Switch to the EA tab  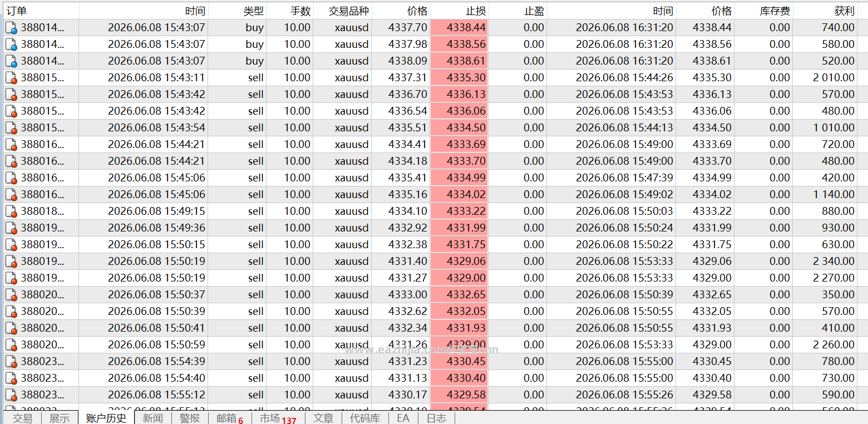click(x=403, y=418)
